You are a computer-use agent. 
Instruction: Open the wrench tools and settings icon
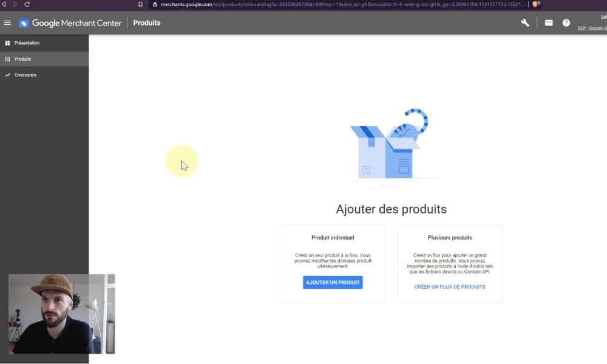[525, 23]
